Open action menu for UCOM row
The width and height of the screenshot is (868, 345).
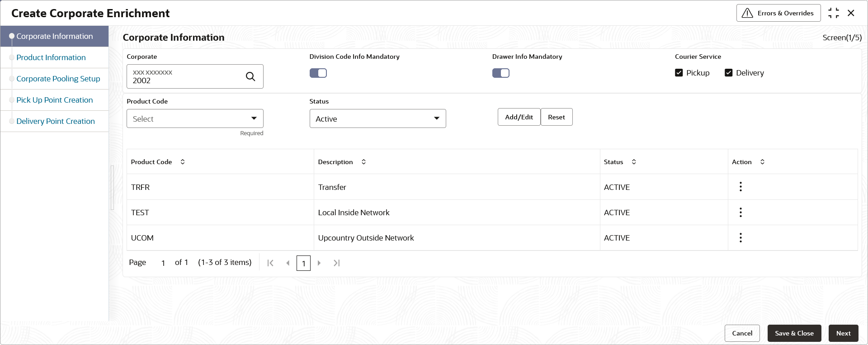click(741, 238)
